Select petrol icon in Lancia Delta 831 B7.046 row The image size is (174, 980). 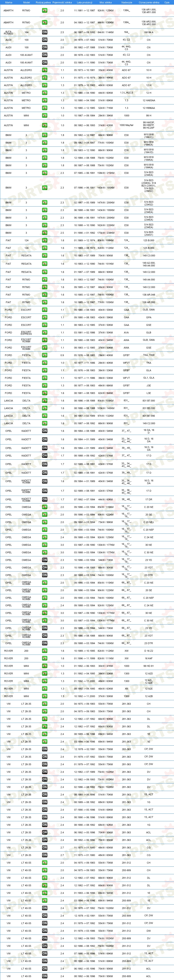coord(45,416)
